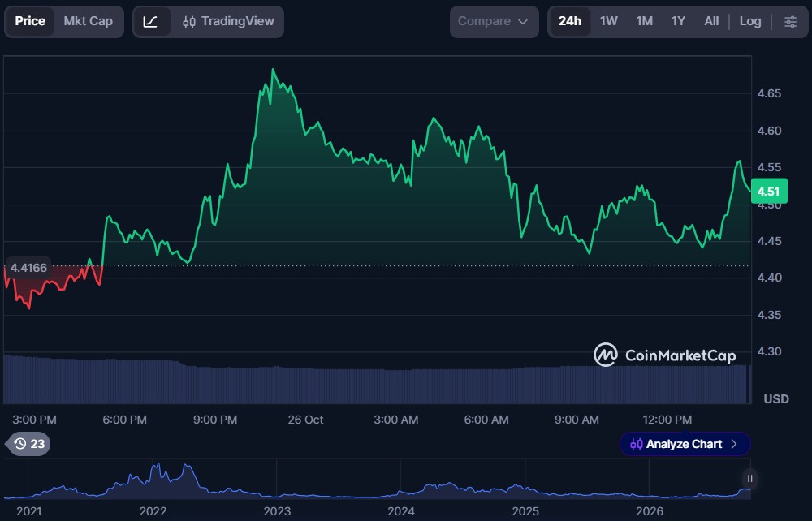Click the 4.60 price axis label
Screen dimensions: 812x521
coord(769,131)
